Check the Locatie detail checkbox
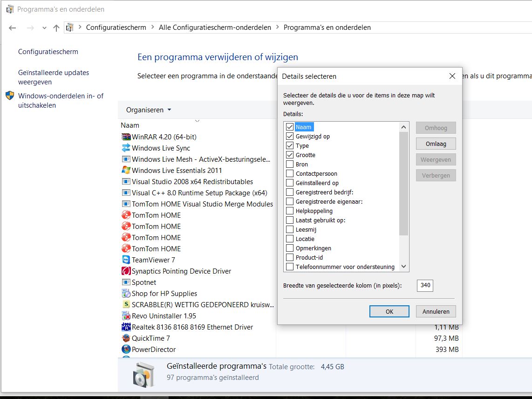The image size is (532, 399). pos(290,239)
